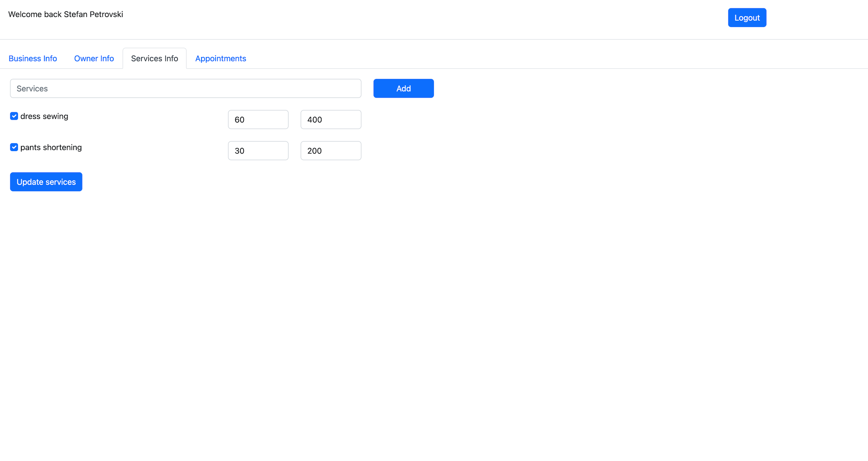Switch to the Owner Info tab

point(94,59)
